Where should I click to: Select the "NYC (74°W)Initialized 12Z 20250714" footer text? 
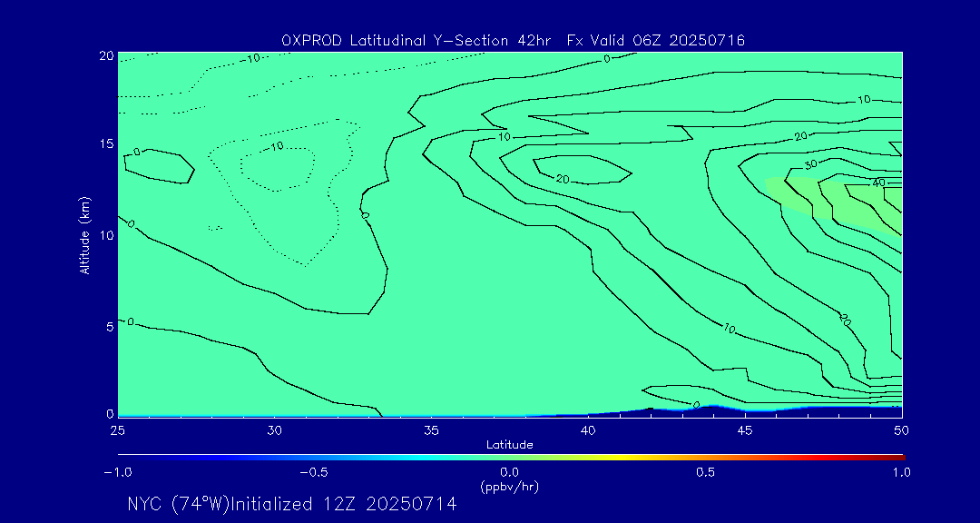tap(292, 504)
